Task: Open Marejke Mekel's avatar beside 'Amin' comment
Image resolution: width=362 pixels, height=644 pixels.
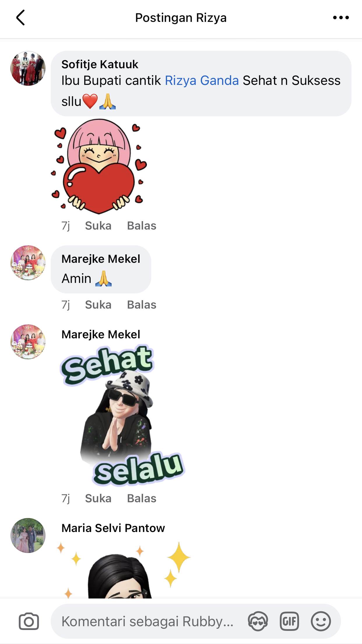Action: (x=28, y=263)
